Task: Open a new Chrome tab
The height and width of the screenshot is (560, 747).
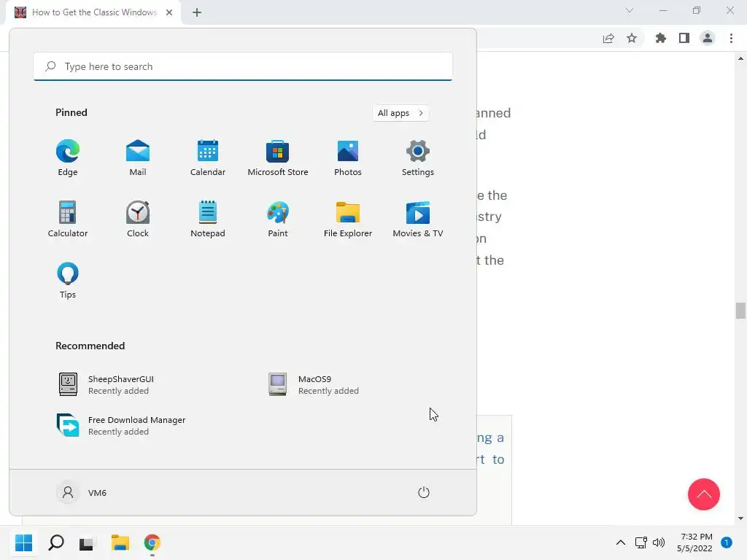Action: [197, 12]
